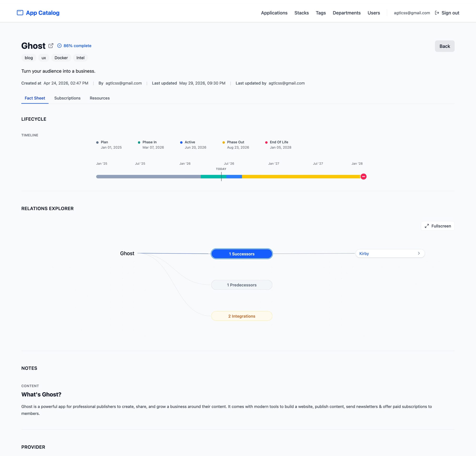Select the Fact Sheet tab
This screenshot has height=456, width=476.
point(35,98)
